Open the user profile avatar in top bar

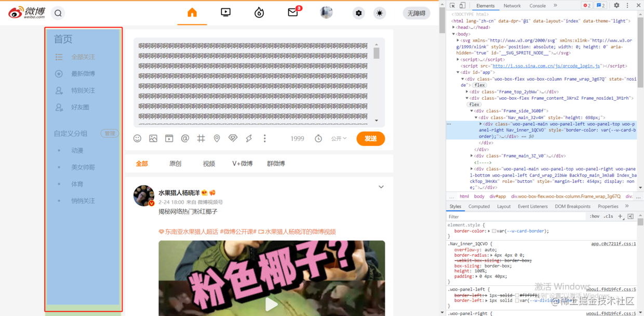point(326,12)
